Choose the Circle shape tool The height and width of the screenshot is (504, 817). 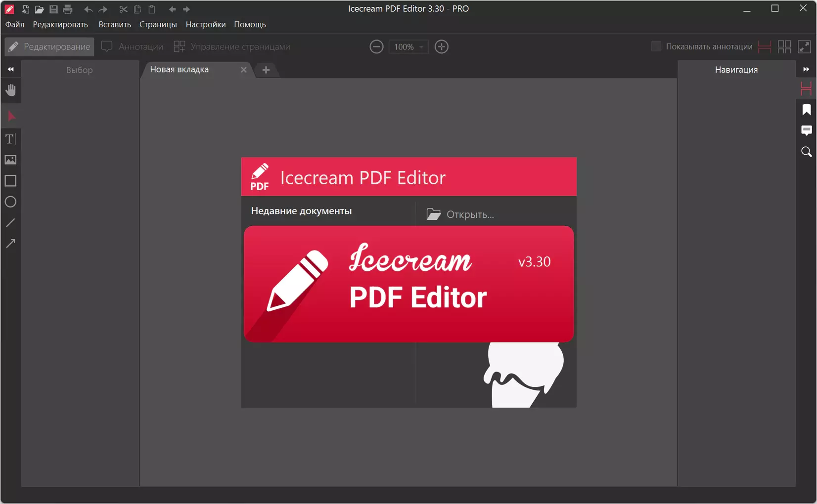pos(10,202)
